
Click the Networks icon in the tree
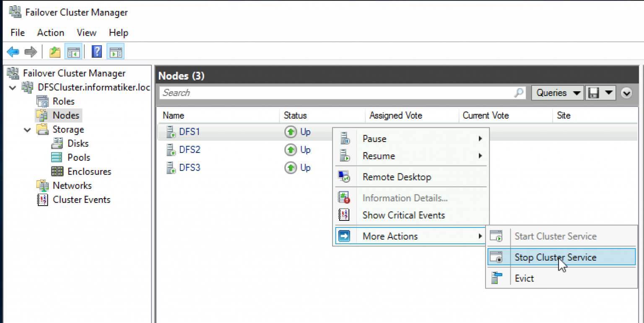click(x=42, y=186)
